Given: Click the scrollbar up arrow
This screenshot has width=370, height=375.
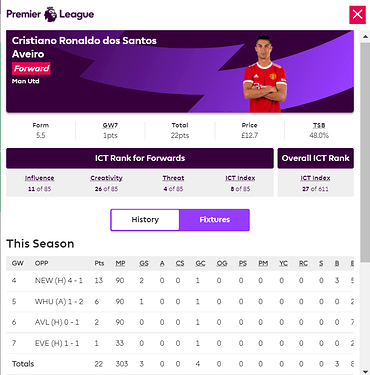Looking at the screenshot, I should click(365, 37).
